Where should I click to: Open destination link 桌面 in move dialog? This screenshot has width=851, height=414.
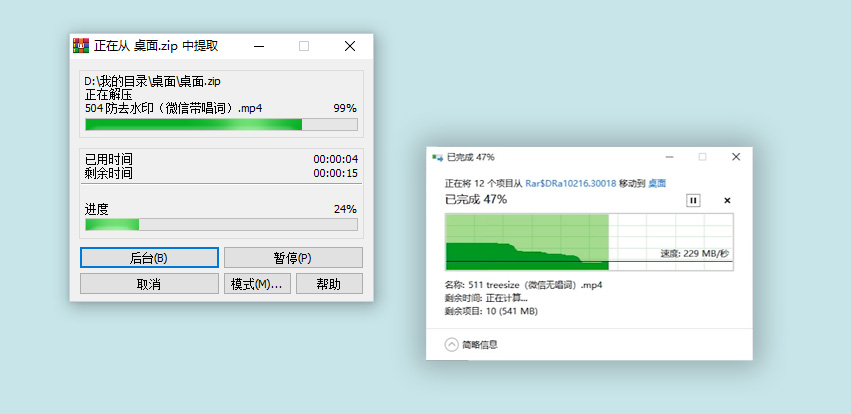click(x=657, y=183)
